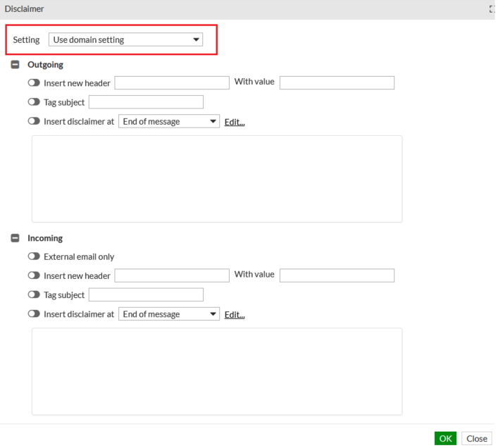Focus the Outgoing header name field

click(172, 83)
